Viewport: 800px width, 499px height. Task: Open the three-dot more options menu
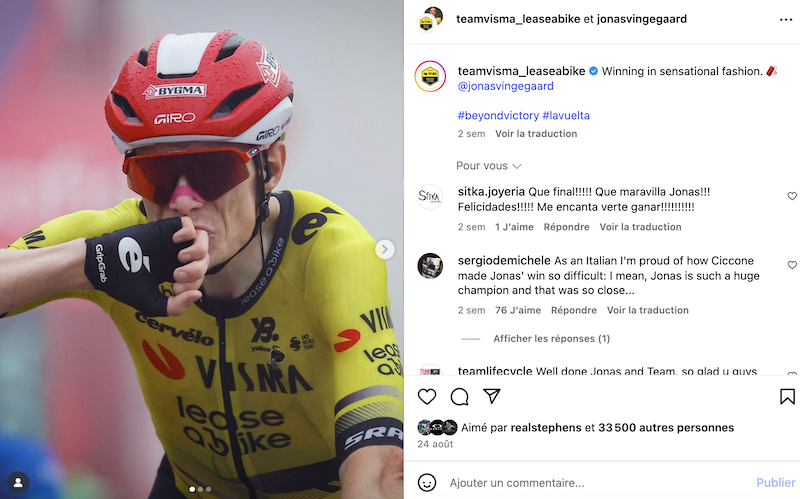coord(786,19)
